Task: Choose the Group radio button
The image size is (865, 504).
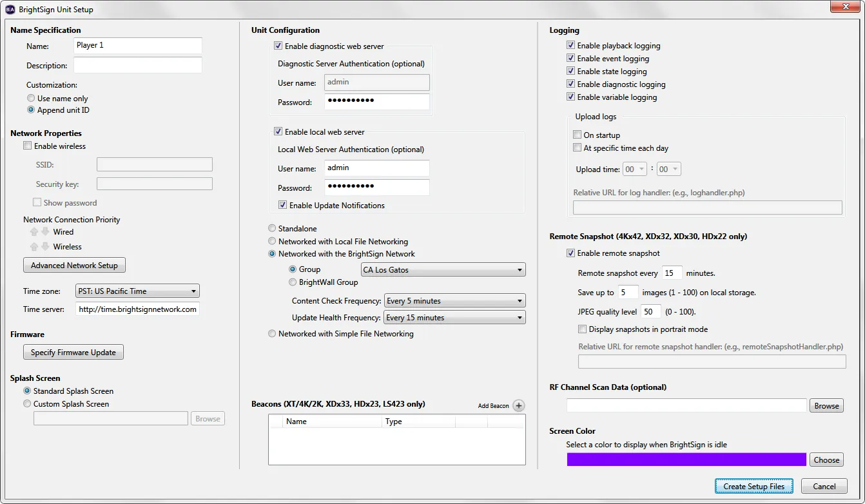Action: [293, 269]
